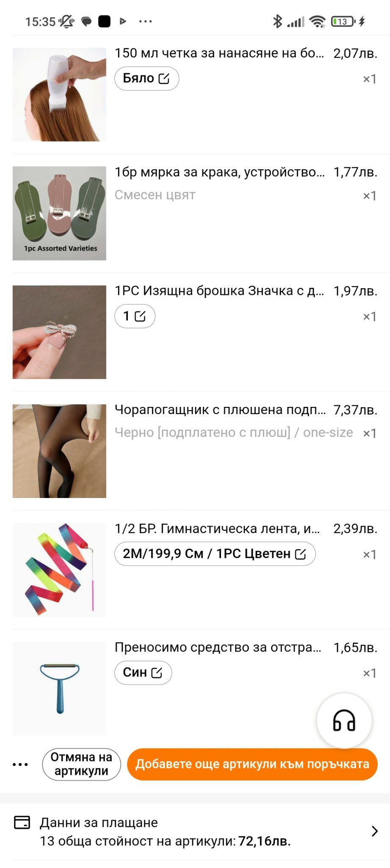This screenshot has height=868, width=390.
Task: Tap the Bluetooth status bar icon
Action: pos(277,21)
